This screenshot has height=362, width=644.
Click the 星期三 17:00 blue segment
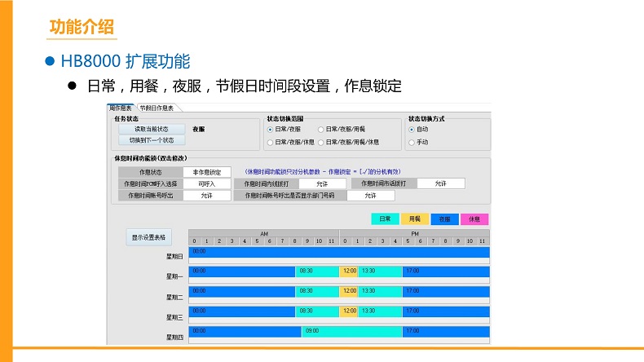point(446,311)
